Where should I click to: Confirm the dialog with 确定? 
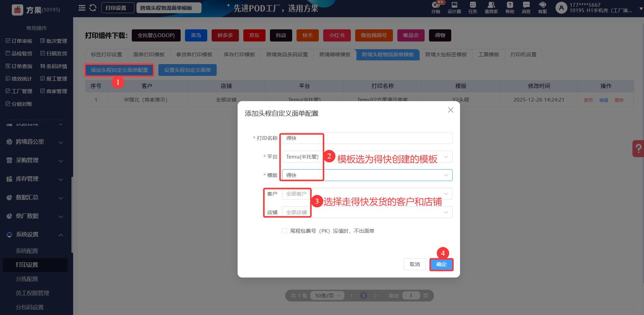pos(441,264)
